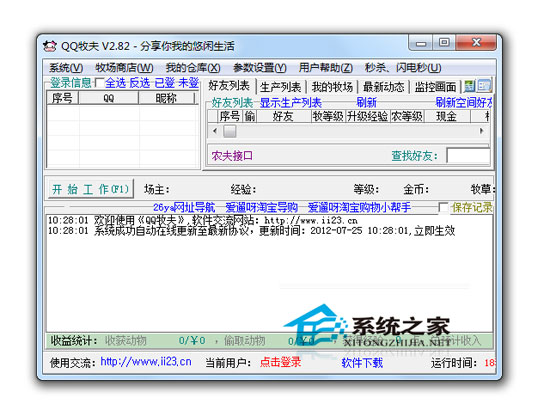Maximize the QQ牧夫 window

tap(444, 42)
